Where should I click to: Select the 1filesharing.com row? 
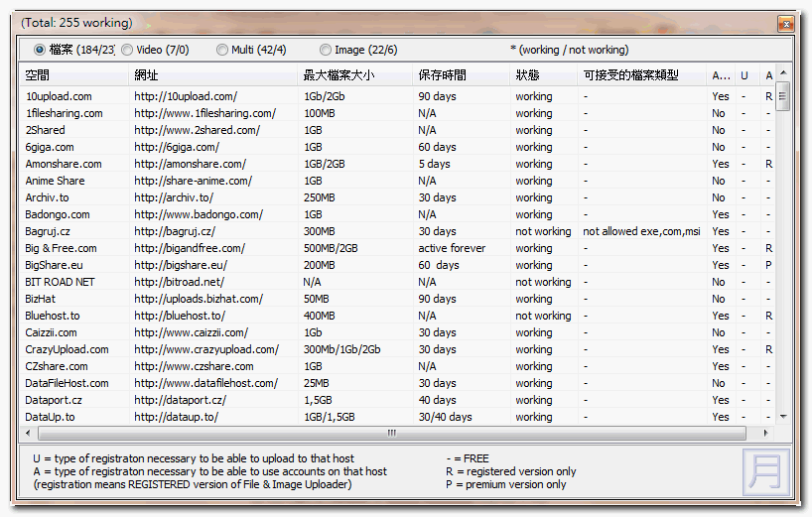coord(399,113)
